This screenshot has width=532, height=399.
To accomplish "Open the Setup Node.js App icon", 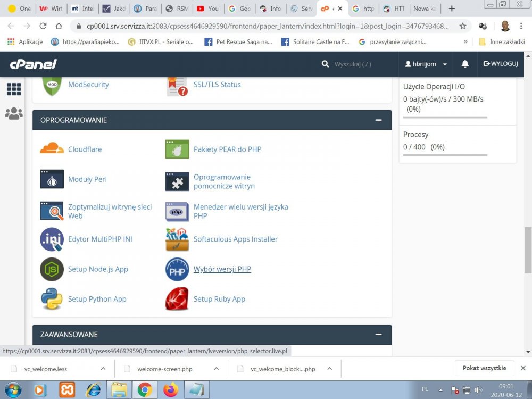I will [x=52, y=269].
